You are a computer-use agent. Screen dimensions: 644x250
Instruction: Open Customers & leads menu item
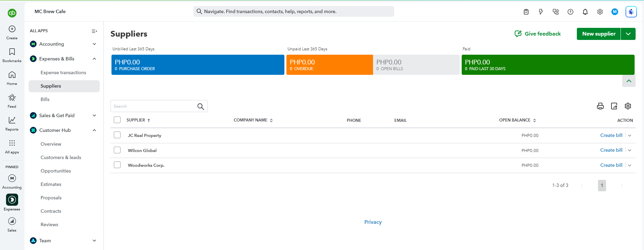coord(61,157)
